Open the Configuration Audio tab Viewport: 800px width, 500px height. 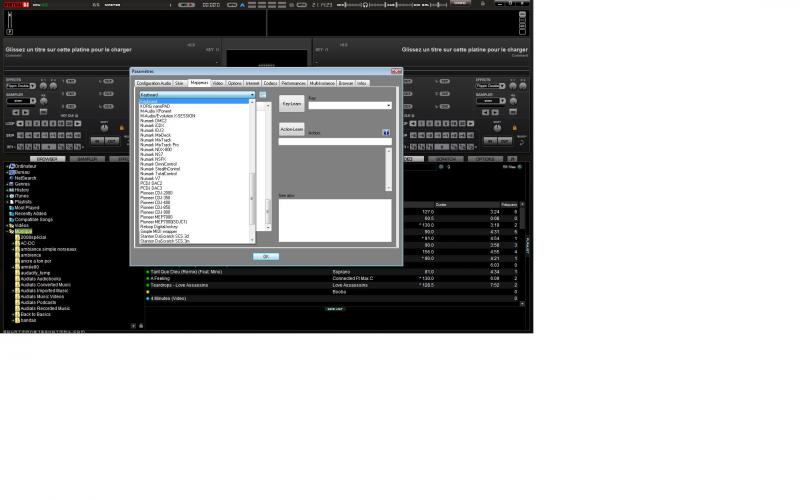(x=154, y=83)
